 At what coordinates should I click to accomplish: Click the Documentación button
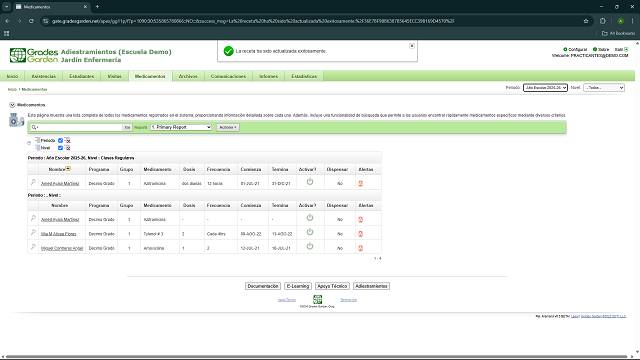[263, 286]
